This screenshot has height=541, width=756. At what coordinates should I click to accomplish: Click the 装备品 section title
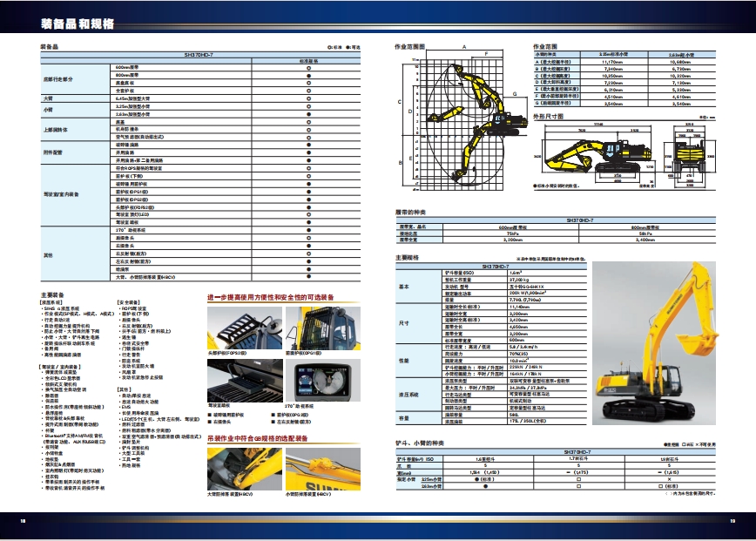pos(49,47)
